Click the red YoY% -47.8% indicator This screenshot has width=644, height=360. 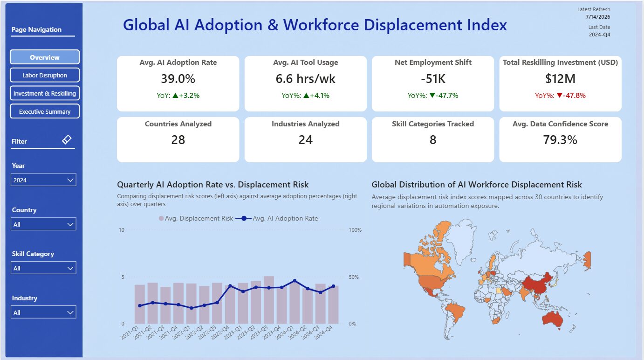tap(560, 96)
